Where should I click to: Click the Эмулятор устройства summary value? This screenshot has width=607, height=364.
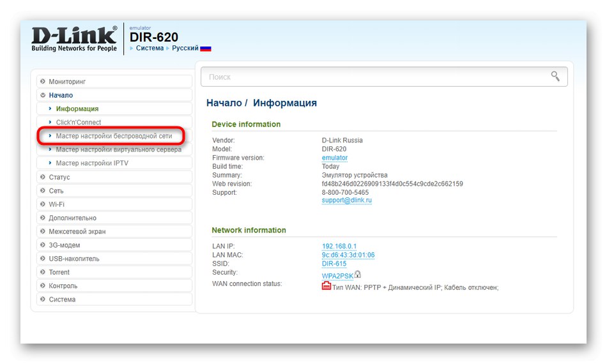tap(354, 175)
